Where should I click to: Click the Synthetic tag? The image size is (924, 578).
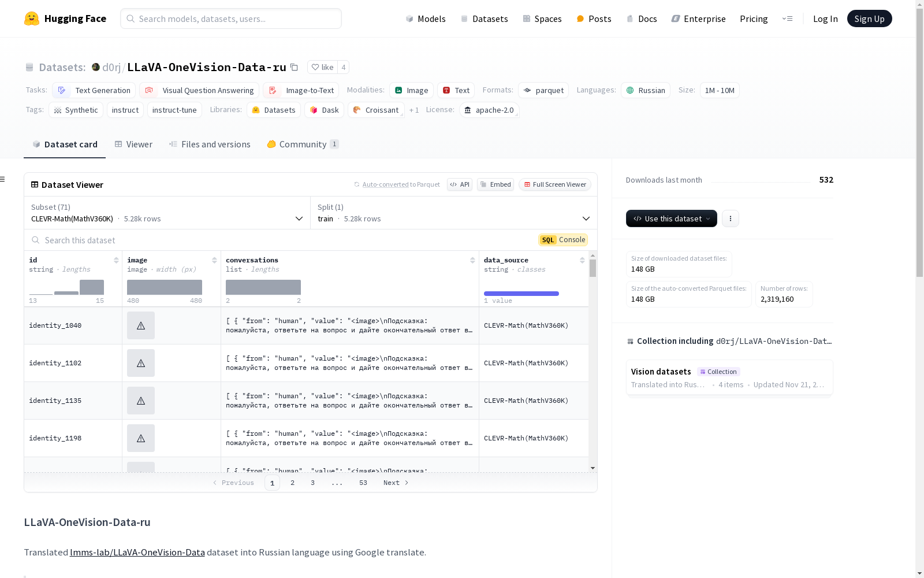[x=76, y=110]
